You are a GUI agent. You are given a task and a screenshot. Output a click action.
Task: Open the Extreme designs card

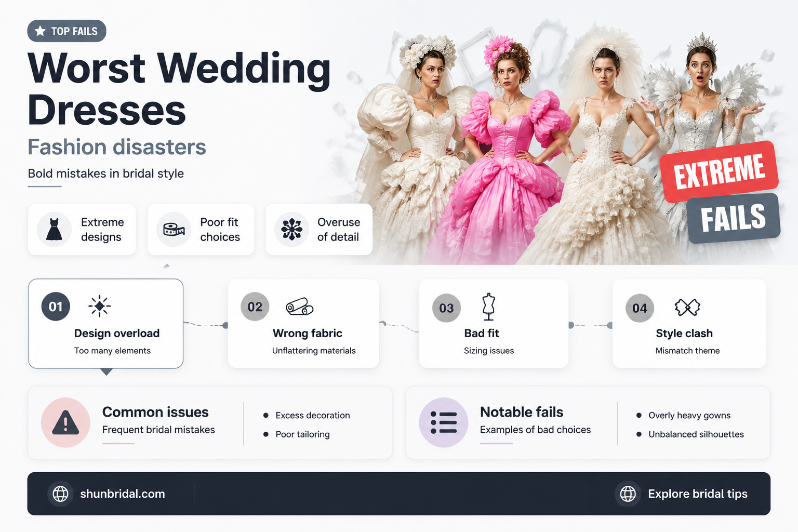coord(82,229)
